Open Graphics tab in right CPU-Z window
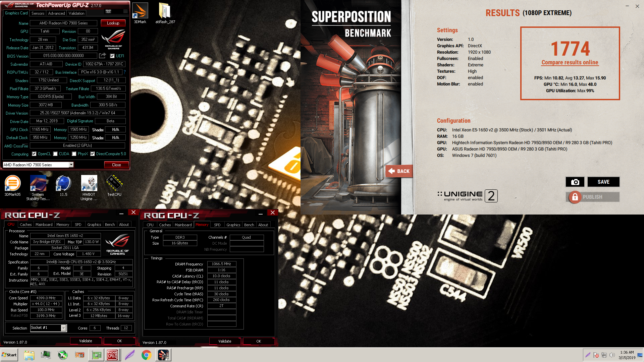 (233, 225)
